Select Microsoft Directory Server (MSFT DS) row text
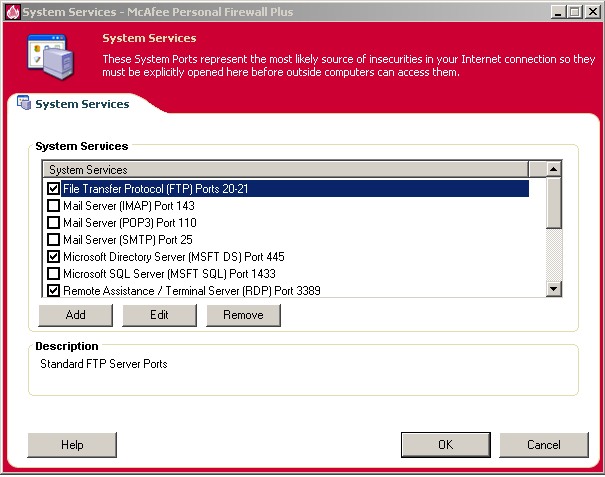605x477 pixels. pyautogui.click(x=174, y=257)
